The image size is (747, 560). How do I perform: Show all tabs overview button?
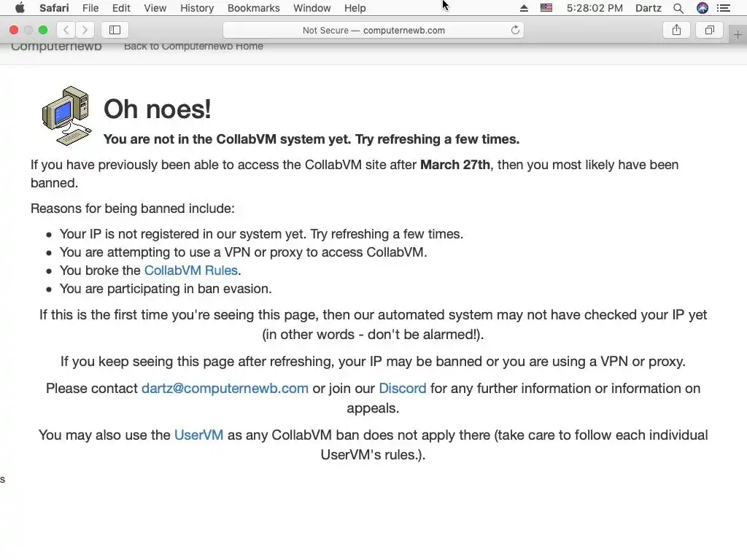click(x=709, y=30)
